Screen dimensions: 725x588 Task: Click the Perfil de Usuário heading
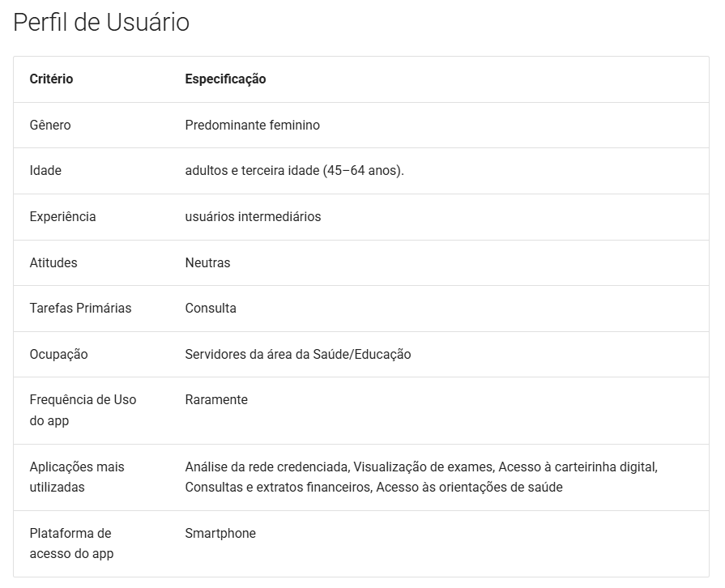click(x=101, y=22)
